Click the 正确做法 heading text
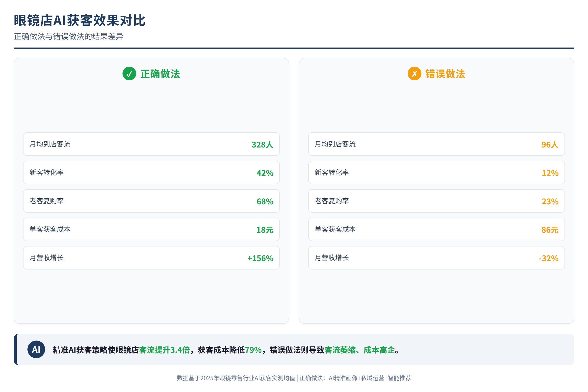 pyautogui.click(x=160, y=74)
